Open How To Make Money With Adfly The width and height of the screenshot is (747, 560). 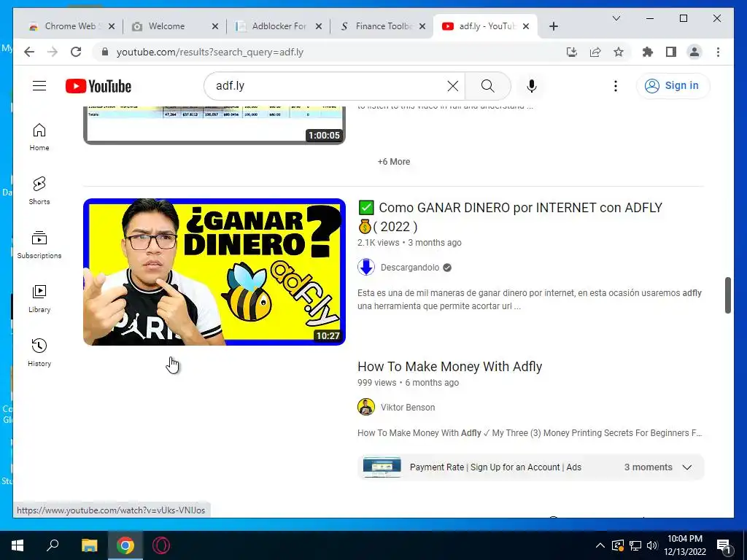click(x=449, y=366)
